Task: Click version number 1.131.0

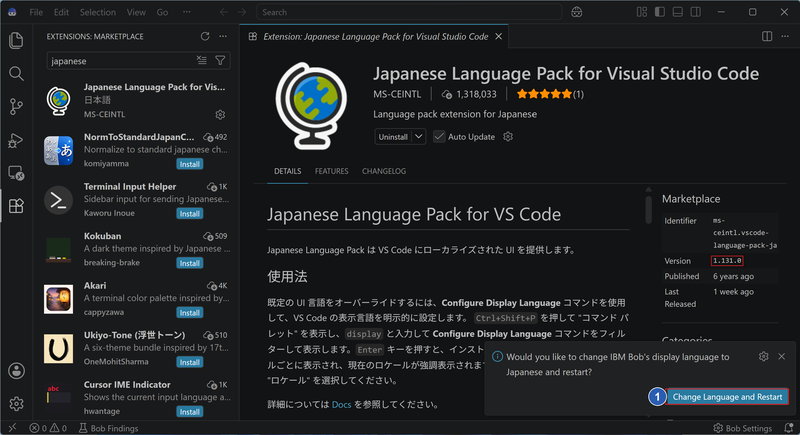Action: tap(727, 261)
